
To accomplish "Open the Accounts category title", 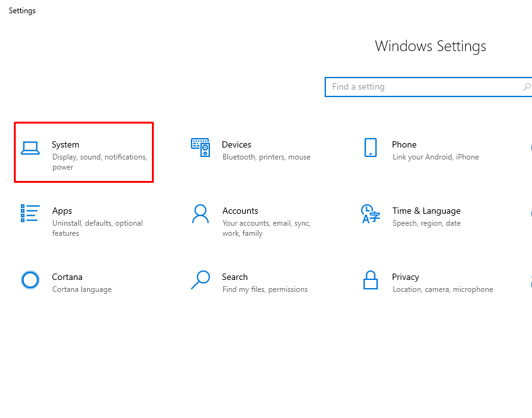I will coord(240,211).
